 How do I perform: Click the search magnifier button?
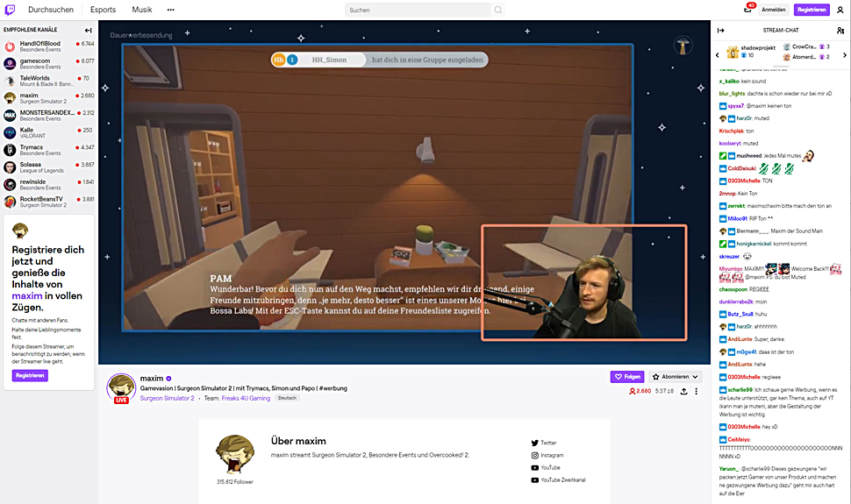pos(497,10)
